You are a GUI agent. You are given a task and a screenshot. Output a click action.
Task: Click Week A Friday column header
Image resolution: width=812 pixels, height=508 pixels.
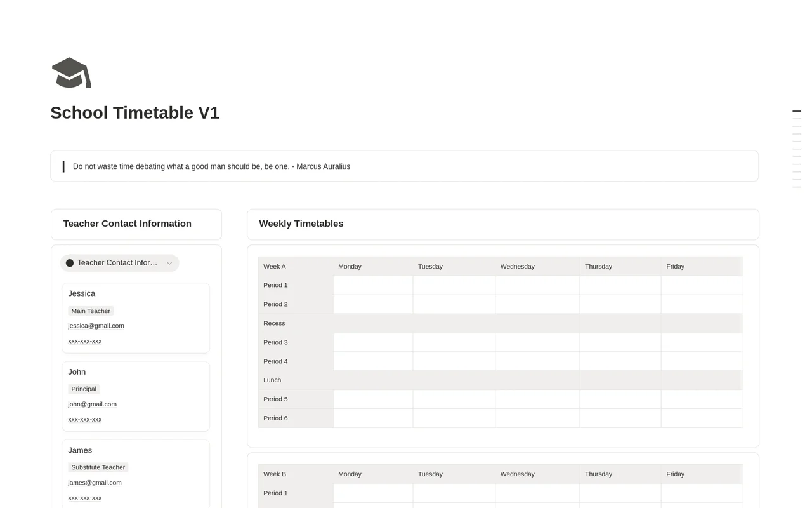(x=702, y=266)
